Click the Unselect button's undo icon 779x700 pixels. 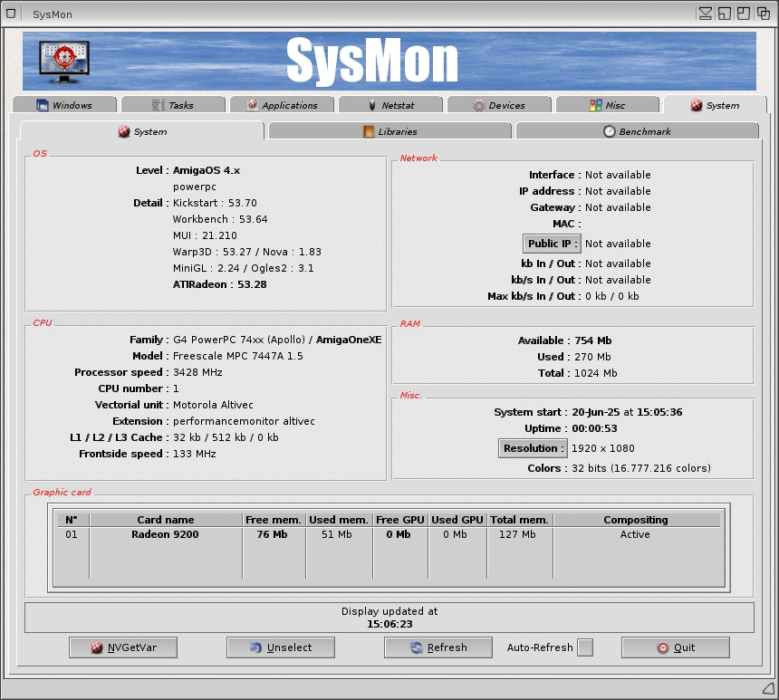[255, 647]
